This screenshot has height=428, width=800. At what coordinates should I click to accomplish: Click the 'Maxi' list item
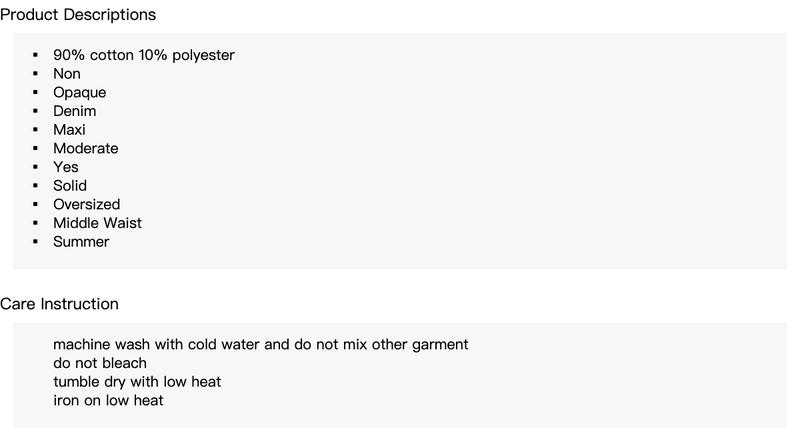point(70,130)
